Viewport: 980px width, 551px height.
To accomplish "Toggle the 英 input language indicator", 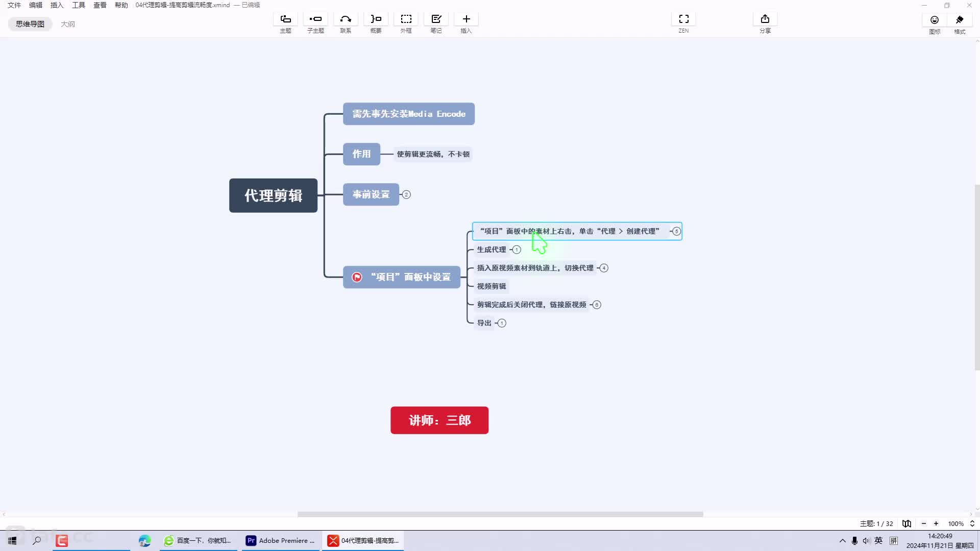I will coord(878,541).
